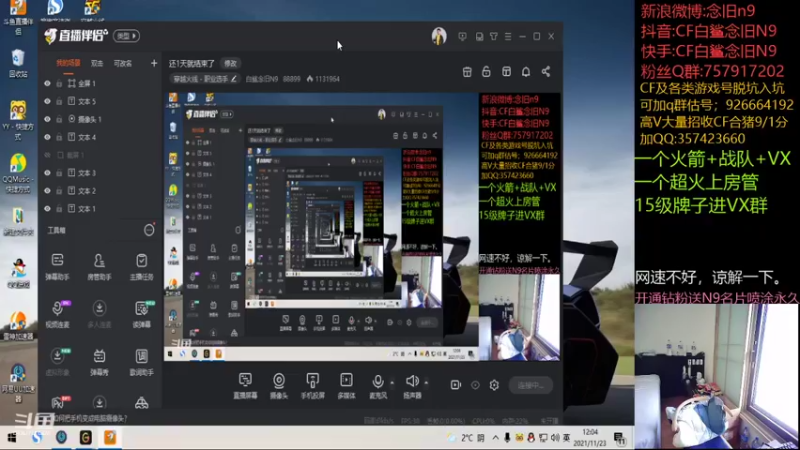The image size is (800, 450).
Task: Open the PK tool icon
Action: click(58, 403)
